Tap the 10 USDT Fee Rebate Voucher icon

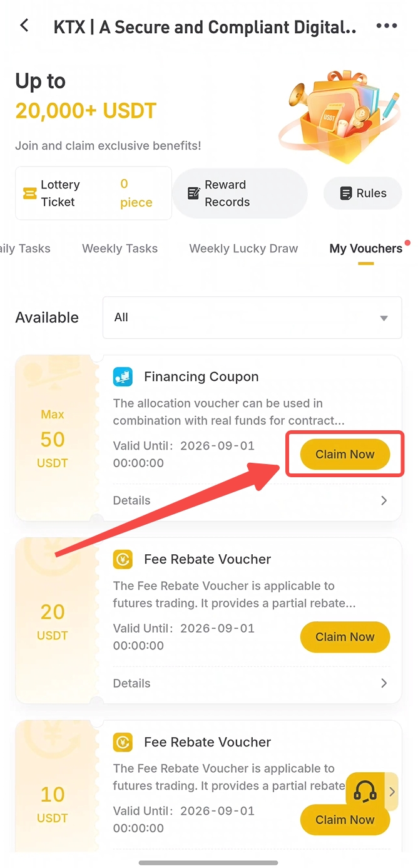point(123,742)
